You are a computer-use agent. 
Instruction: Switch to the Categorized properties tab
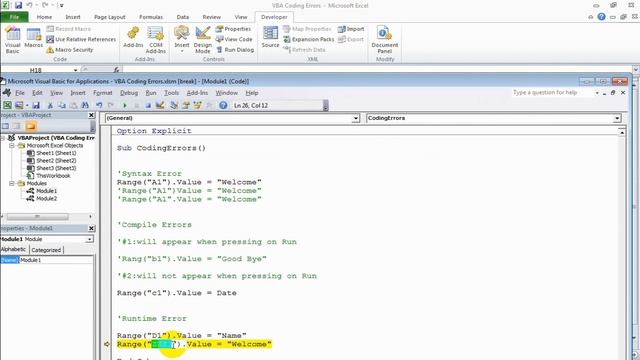46,250
